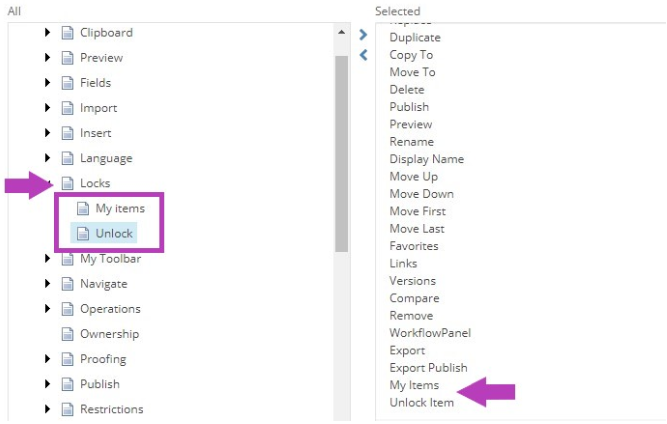Click the Proofing page icon
The height and width of the screenshot is (424, 667).
[68, 359]
